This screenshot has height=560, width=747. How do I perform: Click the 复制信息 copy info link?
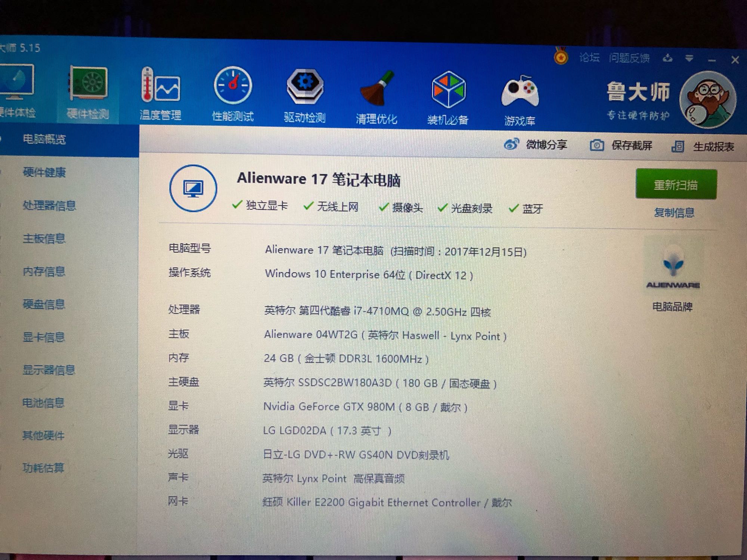674,213
